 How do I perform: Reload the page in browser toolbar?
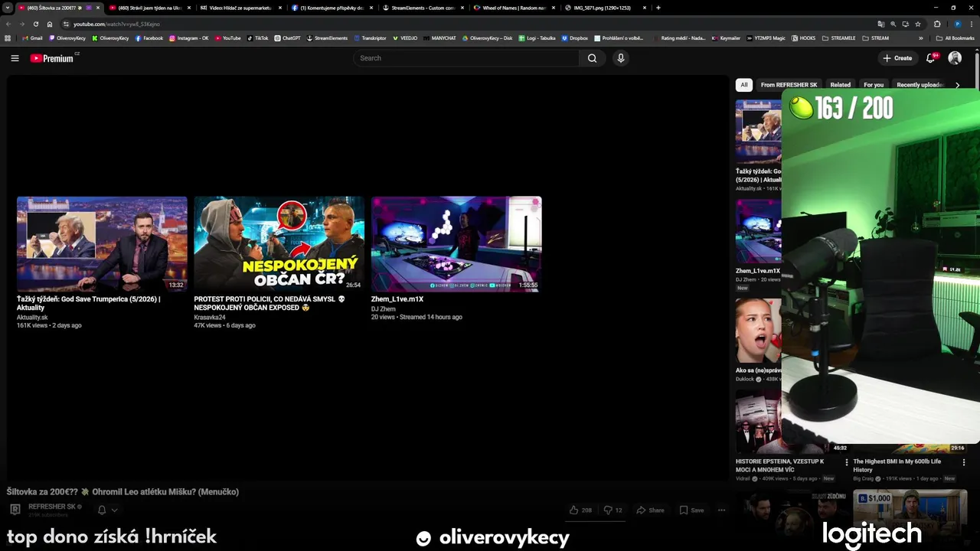pos(35,24)
